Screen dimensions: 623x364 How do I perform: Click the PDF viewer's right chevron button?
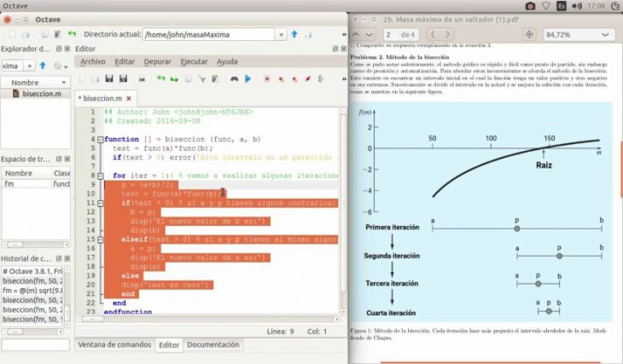[447, 35]
